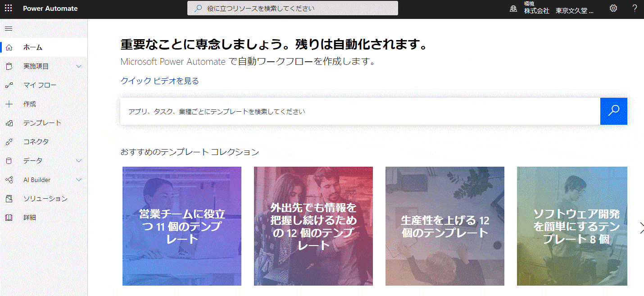644x296 pixels.
Task: Click the template search input field
Action: (359, 111)
